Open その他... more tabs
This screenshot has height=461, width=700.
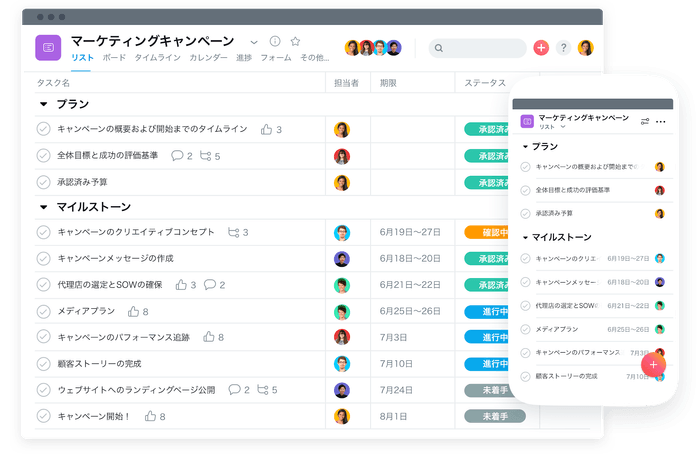tap(314, 58)
